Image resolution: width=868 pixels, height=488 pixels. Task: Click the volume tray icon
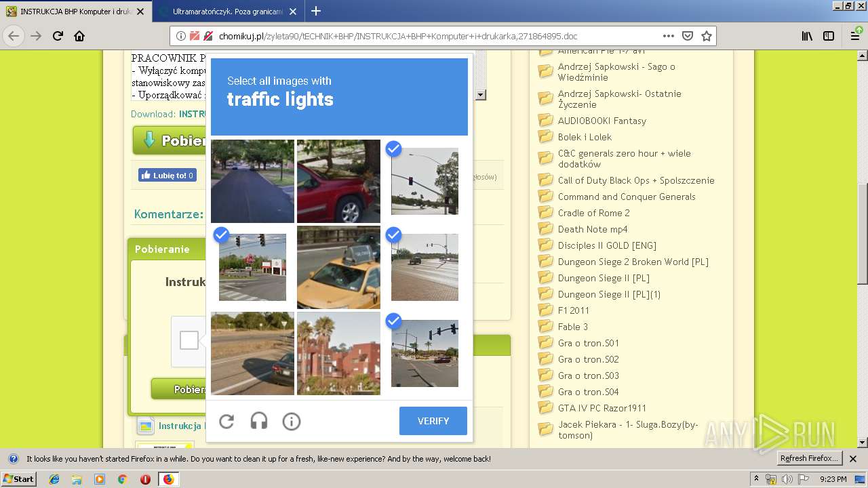[x=787, y=479]
